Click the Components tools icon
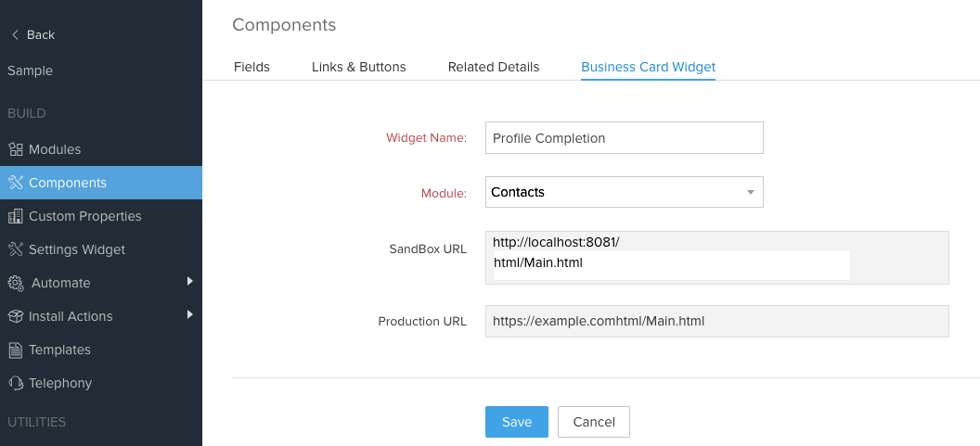Viewport: 980px width, 446px height. pos(15,183)
